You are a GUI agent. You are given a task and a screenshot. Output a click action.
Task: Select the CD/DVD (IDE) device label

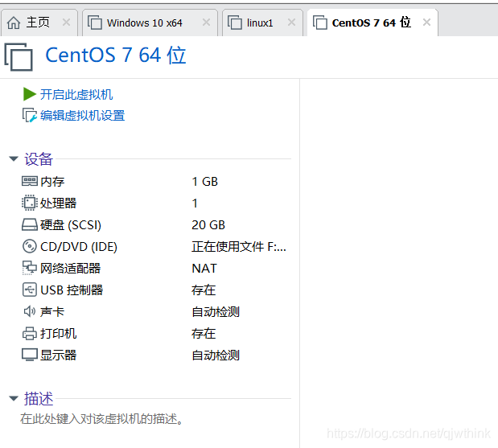tap(79, 247)
